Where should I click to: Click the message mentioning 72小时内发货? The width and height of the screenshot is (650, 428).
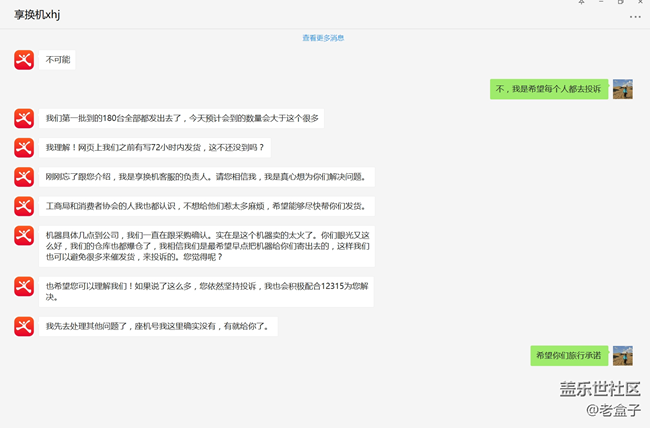(x=156, y=148)
